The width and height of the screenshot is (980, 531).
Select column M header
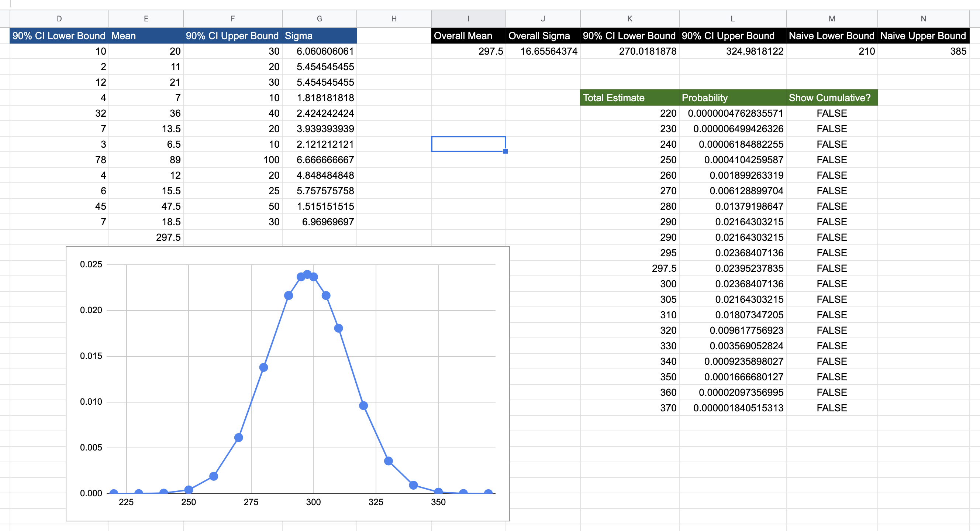coord(832,19)
